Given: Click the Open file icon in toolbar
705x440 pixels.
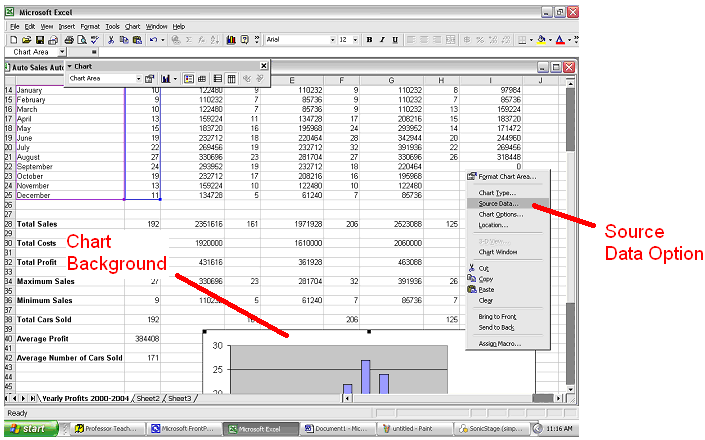Looking at the screenshot, I should tap(27, 39).
